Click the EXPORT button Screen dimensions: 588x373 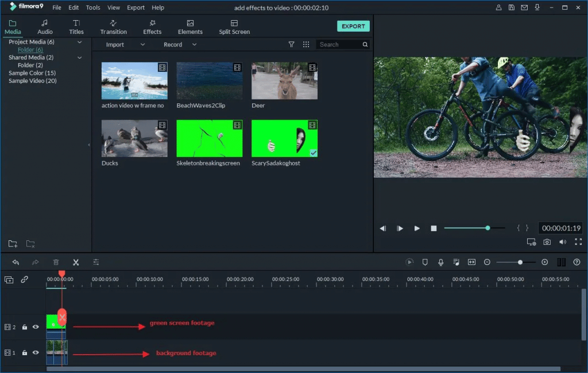353,26
